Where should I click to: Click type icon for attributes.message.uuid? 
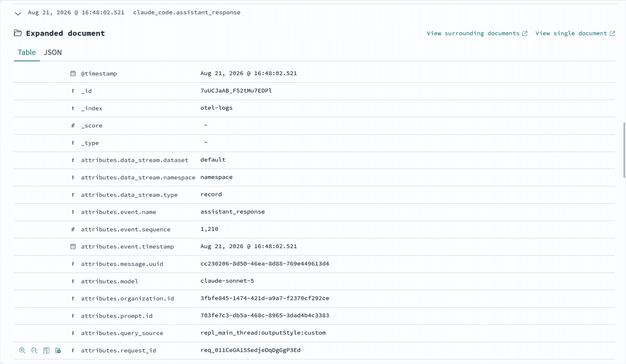tap(73, 264)
